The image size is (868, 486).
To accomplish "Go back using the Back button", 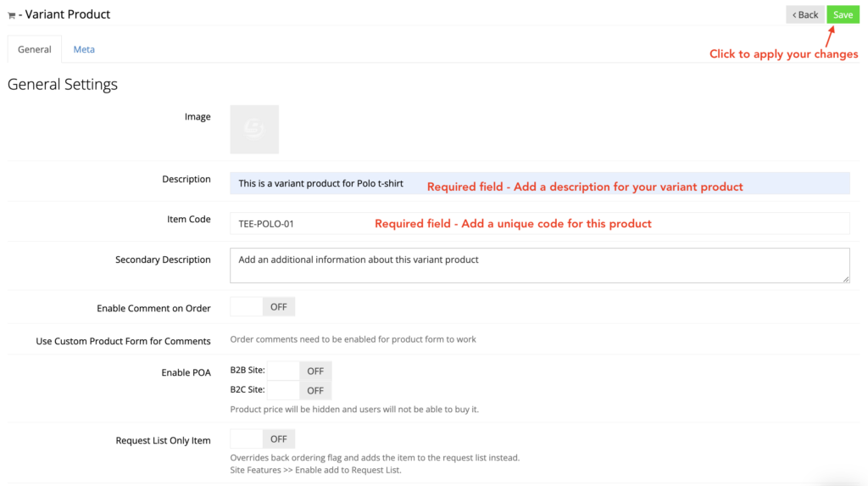I will pos(804,14).
